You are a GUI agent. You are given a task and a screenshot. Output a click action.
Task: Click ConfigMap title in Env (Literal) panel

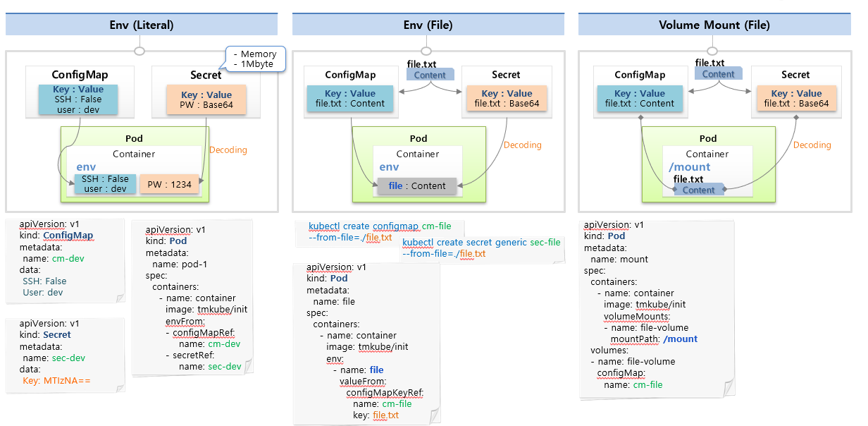80,75
